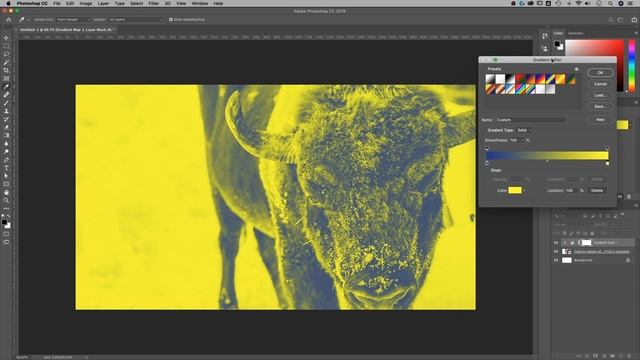Open the Sample Size dropdown

(73, 20)
